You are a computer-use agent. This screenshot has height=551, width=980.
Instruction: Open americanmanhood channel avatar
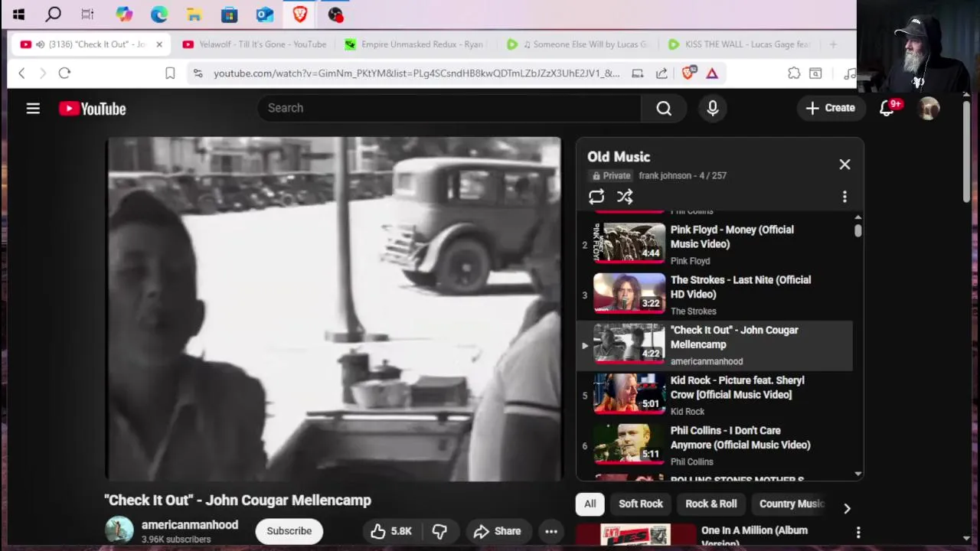[x=119, y=530]
